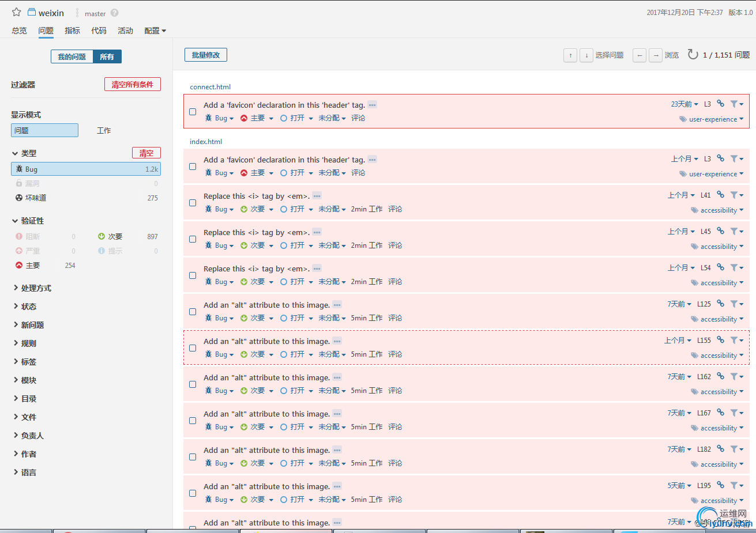Select 工作 display mode
Viewport: 756px width, 533px height.
pos(104,130)
